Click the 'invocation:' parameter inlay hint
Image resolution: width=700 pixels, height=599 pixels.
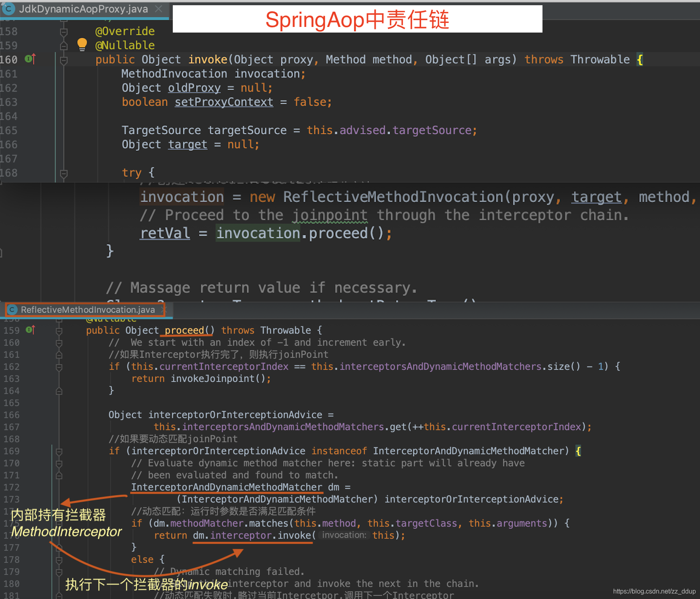344,535
